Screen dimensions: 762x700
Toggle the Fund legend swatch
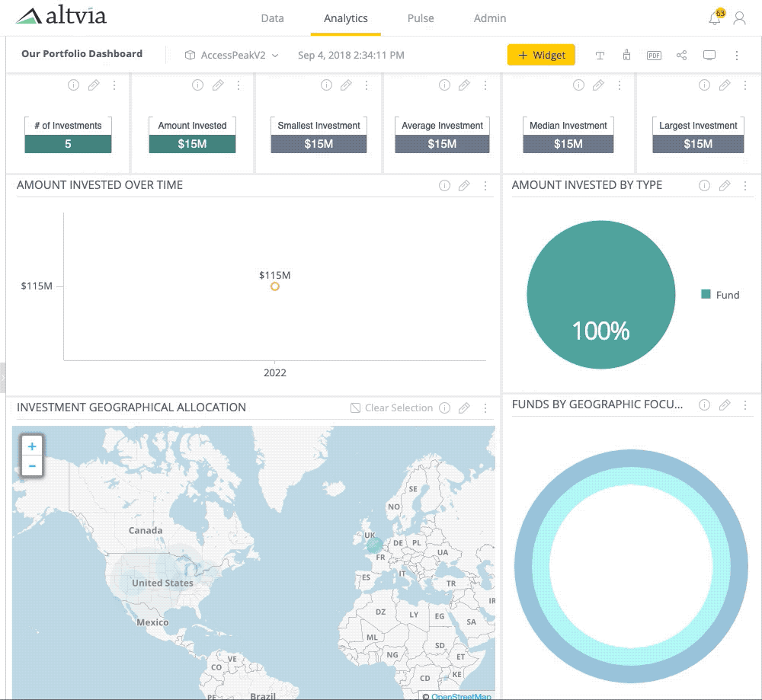(706, 294)
